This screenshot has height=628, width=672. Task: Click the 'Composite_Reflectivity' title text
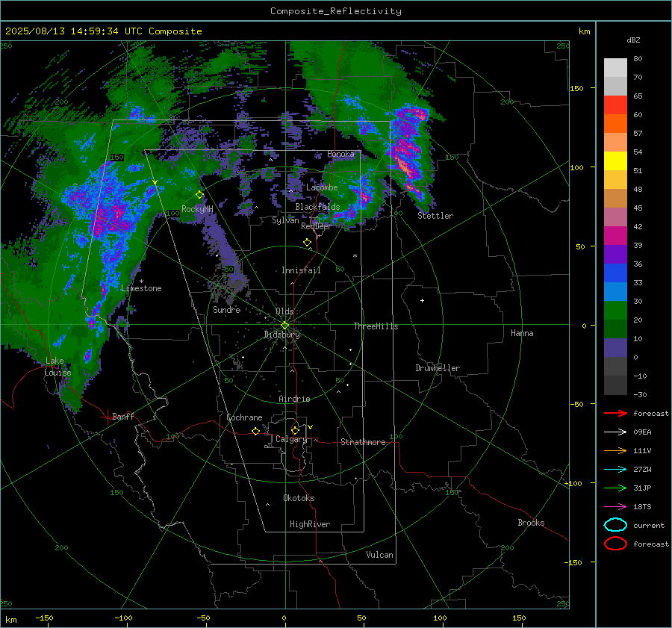(x=335, y=11)
